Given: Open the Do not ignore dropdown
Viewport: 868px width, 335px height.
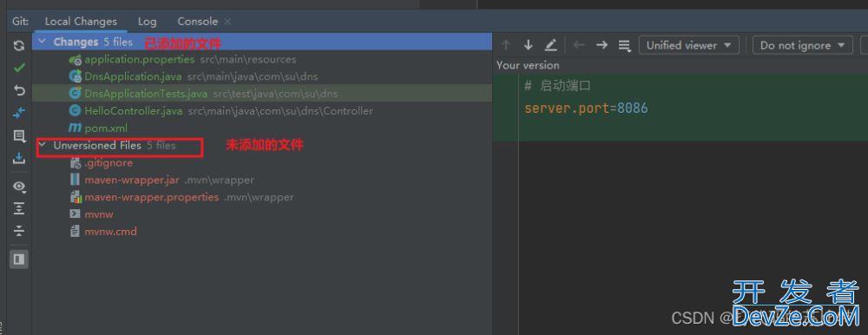Looking at the screenshot, I should pos(802,45).
